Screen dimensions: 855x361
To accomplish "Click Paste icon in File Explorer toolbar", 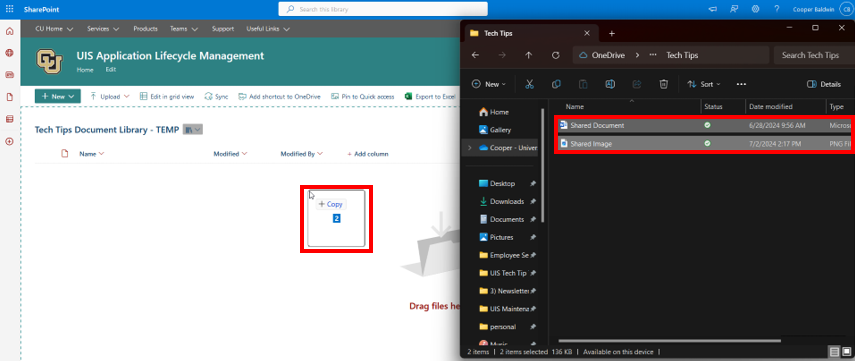I will pos(583,84).
